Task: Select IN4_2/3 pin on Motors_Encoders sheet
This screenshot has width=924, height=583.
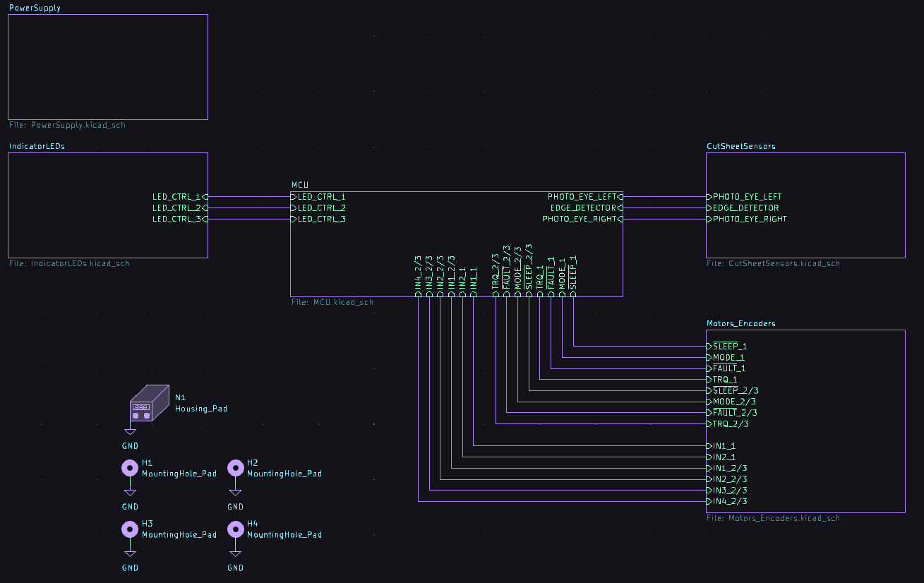Action: pyautogui.click(x=727, y=501)
